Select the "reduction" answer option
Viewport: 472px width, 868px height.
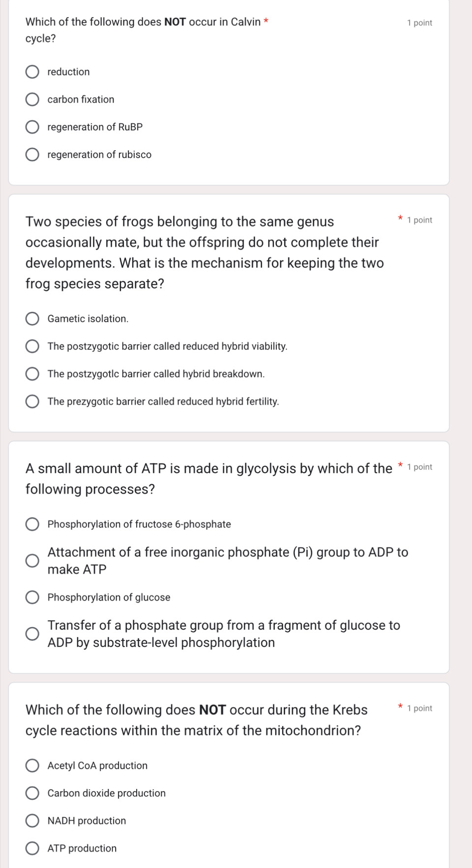[32, 72]
